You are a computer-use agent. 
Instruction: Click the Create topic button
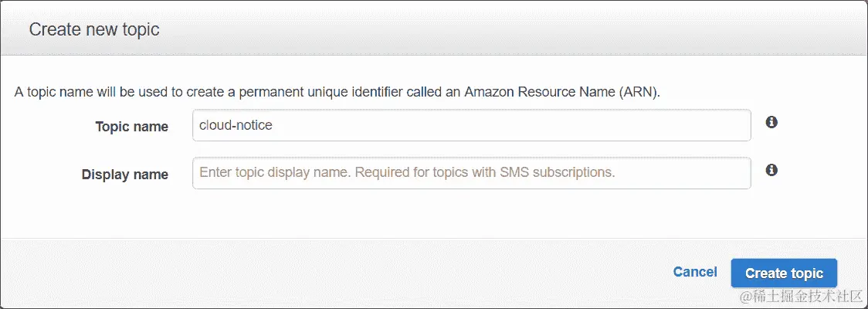784,273
